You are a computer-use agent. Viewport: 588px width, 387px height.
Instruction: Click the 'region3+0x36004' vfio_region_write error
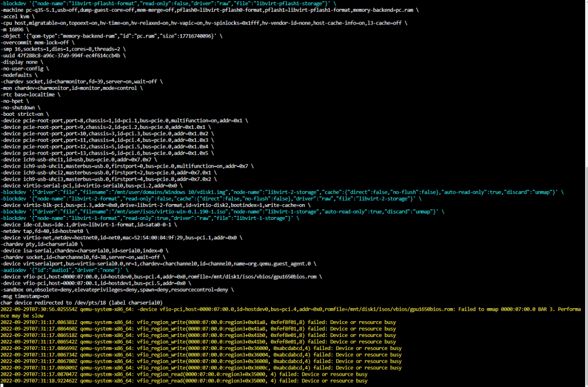pos(201,355)
